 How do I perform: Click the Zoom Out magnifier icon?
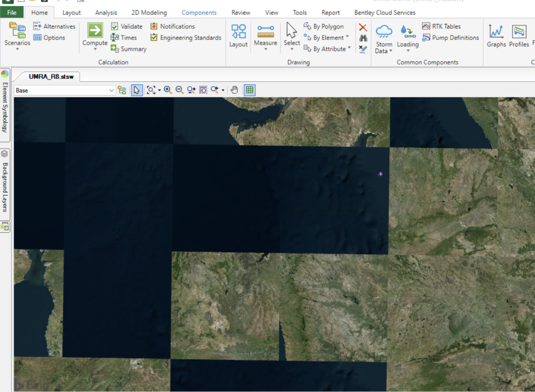tap(179, 90)
